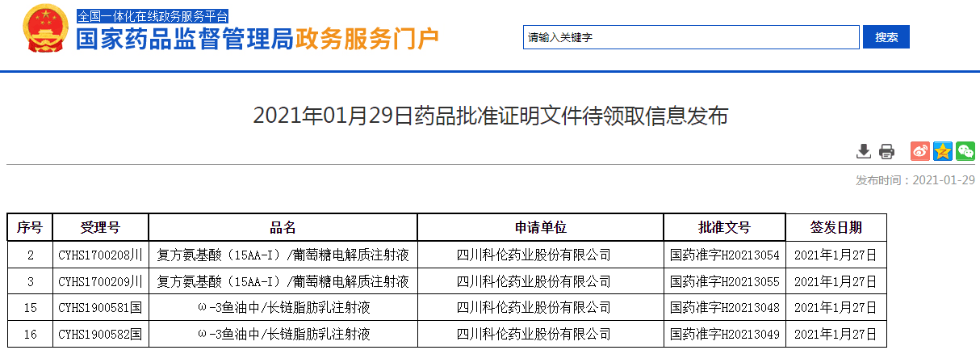This screenshot has width=980, height=350.
Task: Click approval number 国药准字H20213048
Action: (725, 307)
